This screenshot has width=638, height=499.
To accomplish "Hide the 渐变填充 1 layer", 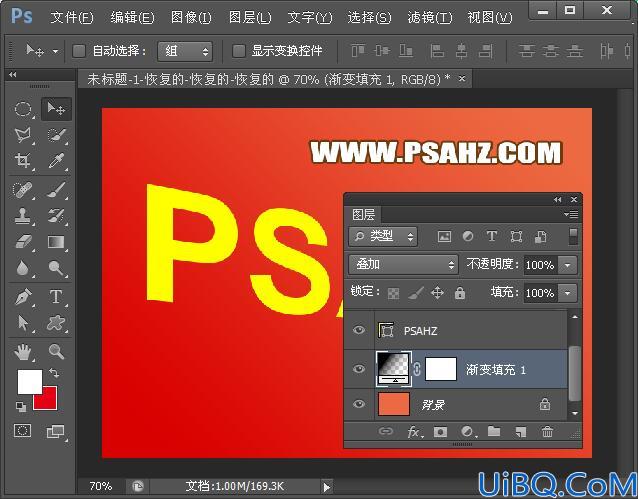I will coord(358,369).
